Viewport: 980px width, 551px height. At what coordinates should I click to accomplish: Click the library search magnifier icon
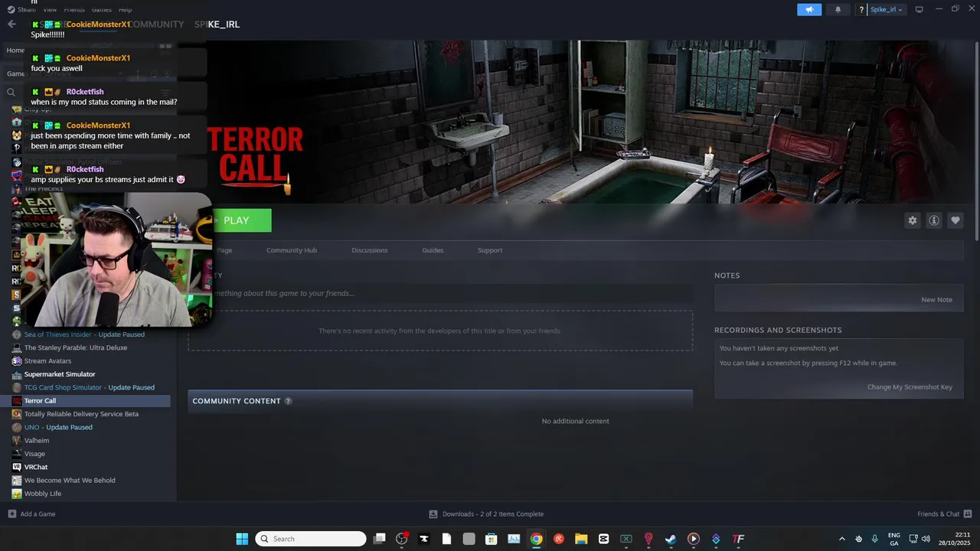pos(11,92)
